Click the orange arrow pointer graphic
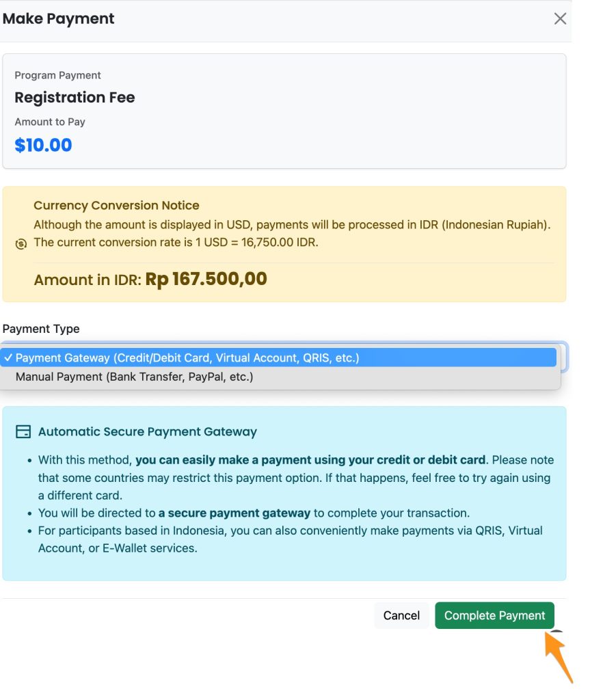 [558, 657]
